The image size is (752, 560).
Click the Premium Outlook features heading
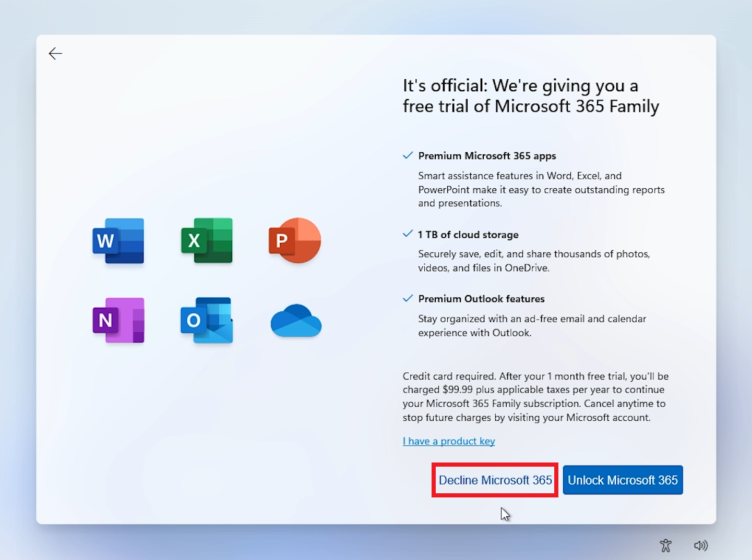tap(481, 298)
